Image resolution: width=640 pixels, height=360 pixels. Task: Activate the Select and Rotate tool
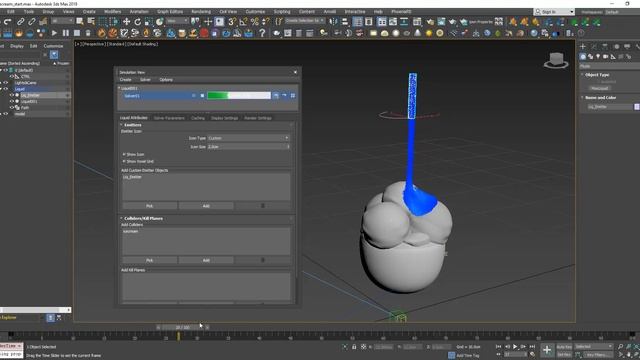click(138, 22)
